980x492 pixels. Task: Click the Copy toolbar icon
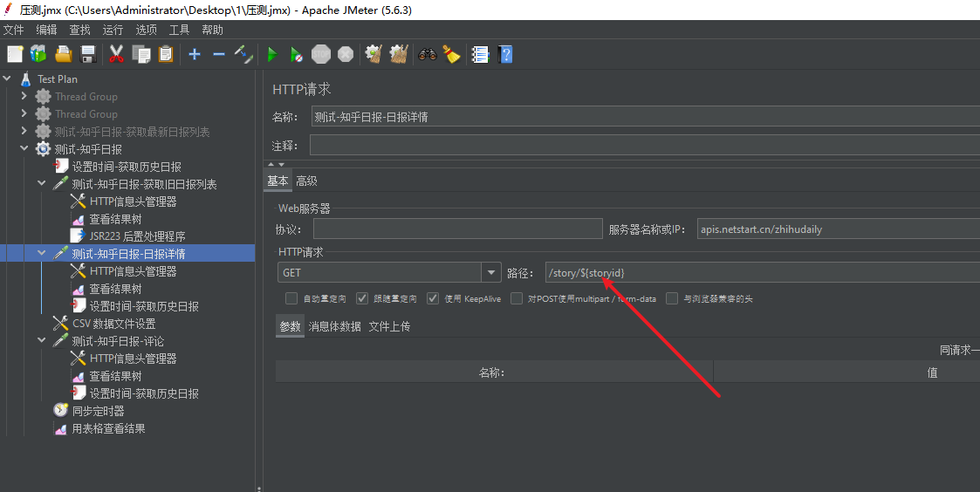(141, 54)
